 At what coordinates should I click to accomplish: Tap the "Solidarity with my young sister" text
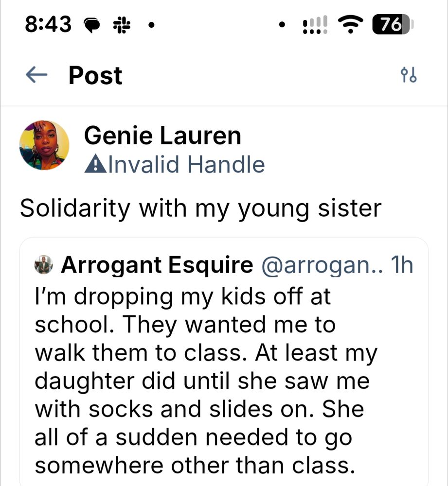click(x=200, y=208)
